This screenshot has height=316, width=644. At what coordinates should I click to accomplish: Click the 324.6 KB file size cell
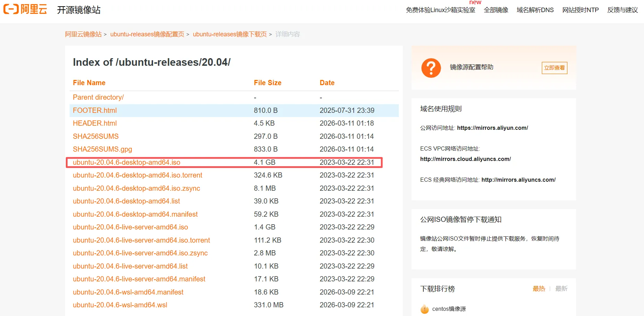pos(268,175)
